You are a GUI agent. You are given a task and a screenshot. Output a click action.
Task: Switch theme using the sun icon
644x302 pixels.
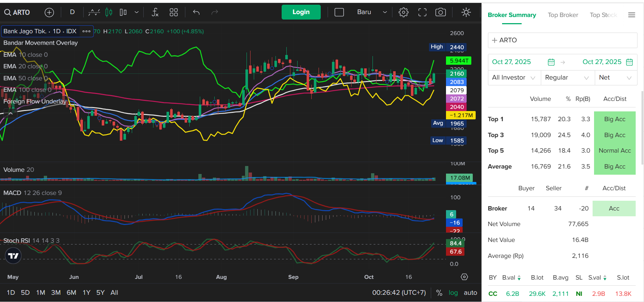click(466, 13)
